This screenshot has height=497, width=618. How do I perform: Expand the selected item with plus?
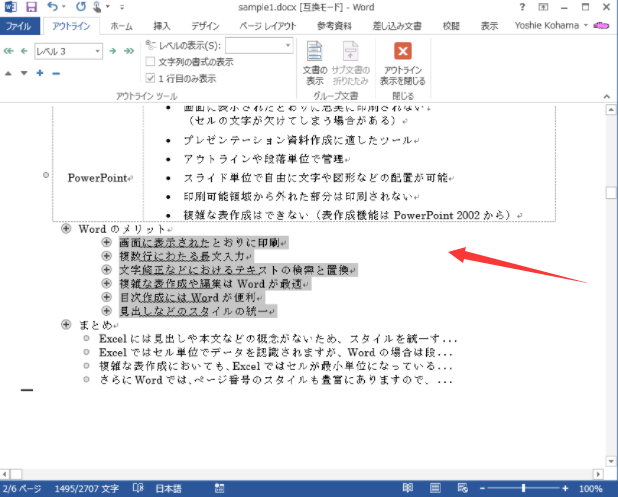[40, 73]
